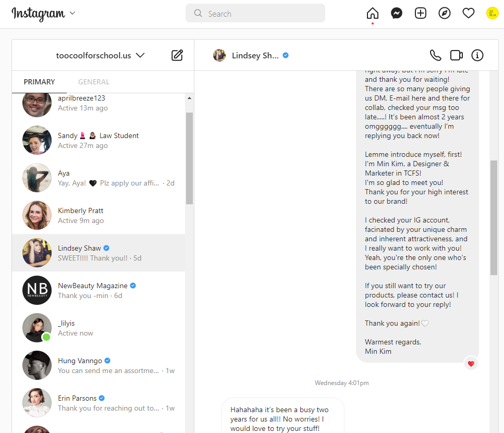Click verified badge beside NewBeauty Magazine

pyautogui.click(x=133, y=286)
